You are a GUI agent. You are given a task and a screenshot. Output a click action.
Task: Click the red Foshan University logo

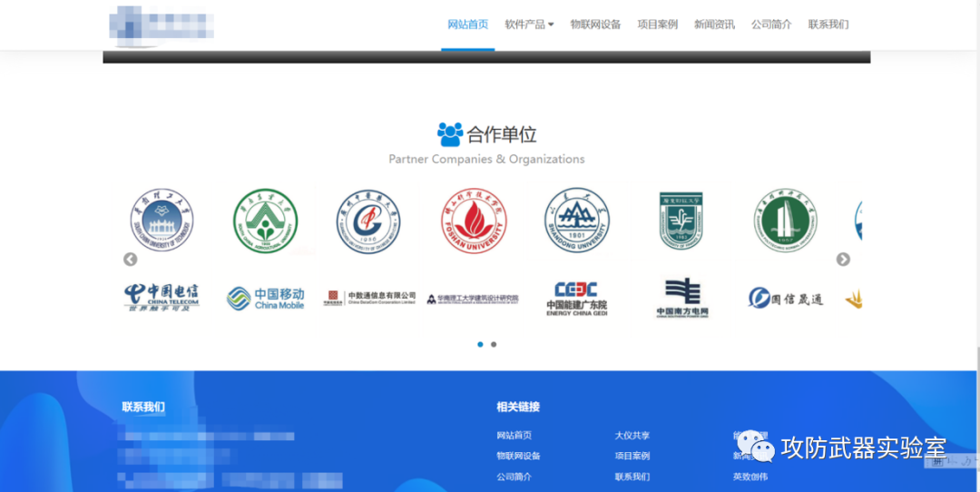474,221
